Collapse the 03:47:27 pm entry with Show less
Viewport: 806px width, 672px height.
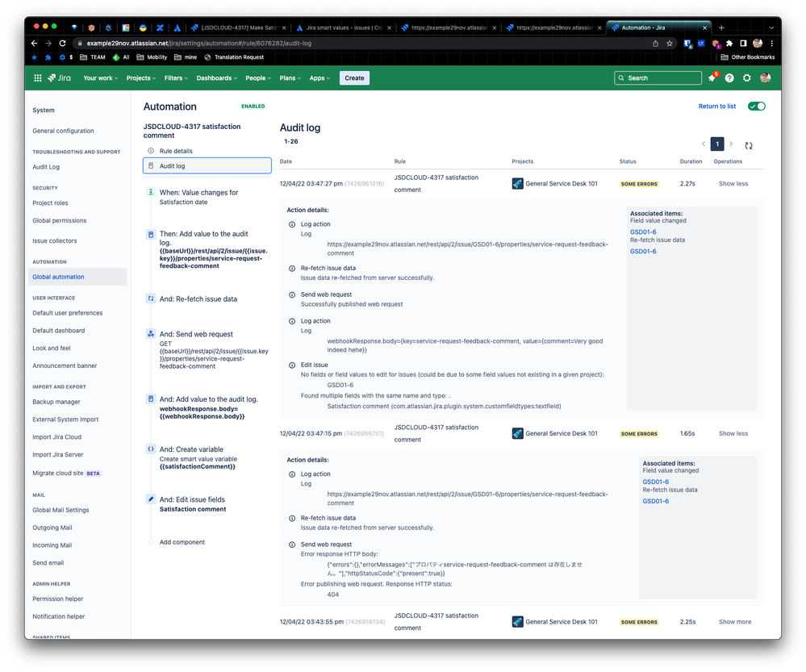click(733, 184)
